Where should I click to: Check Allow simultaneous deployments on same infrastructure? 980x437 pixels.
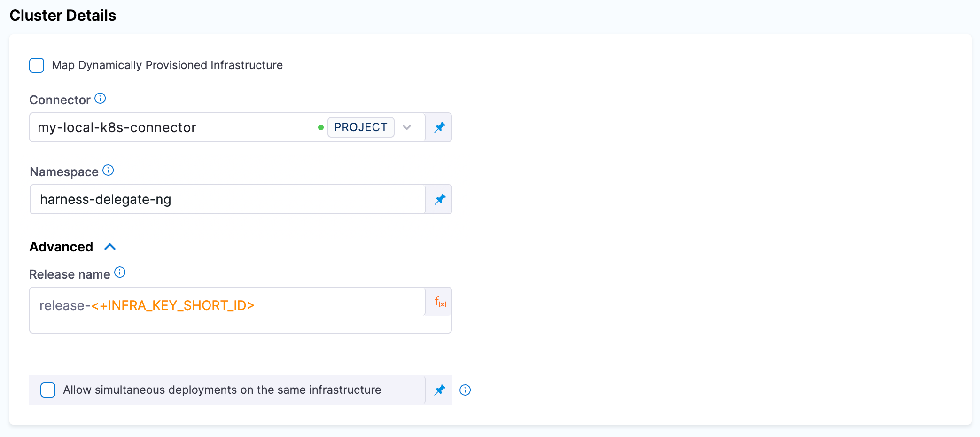[48, 390]
